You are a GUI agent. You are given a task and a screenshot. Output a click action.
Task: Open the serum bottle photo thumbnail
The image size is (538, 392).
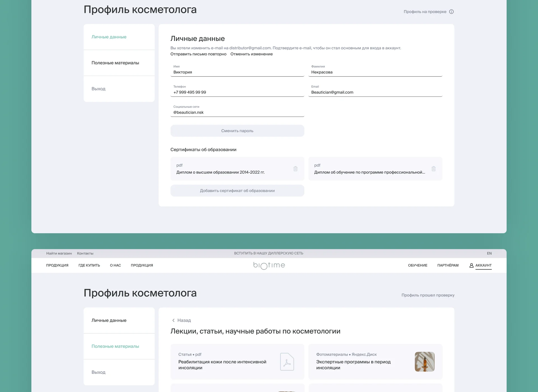click(x=425, y=362)
